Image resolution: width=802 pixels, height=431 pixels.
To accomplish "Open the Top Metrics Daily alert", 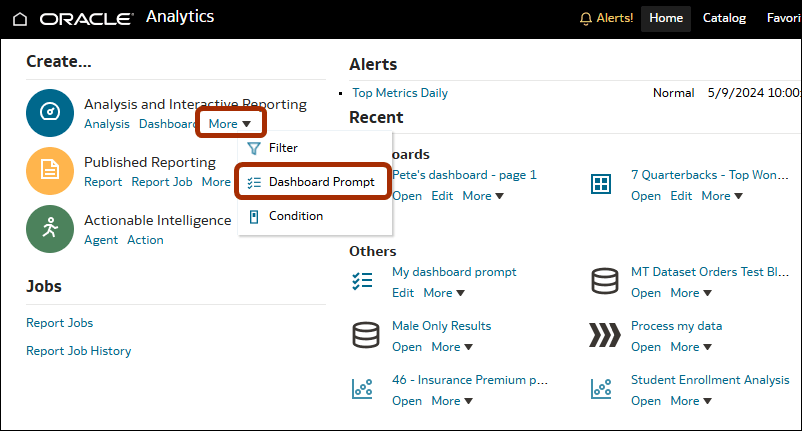I will click(400, 93).
